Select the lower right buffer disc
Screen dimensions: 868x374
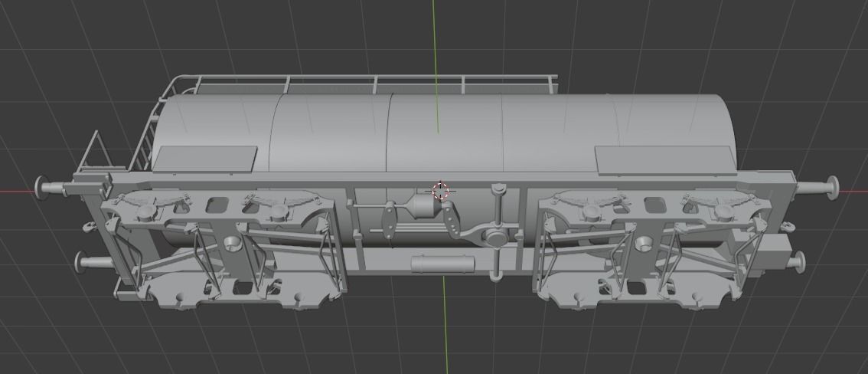(800, 261)
